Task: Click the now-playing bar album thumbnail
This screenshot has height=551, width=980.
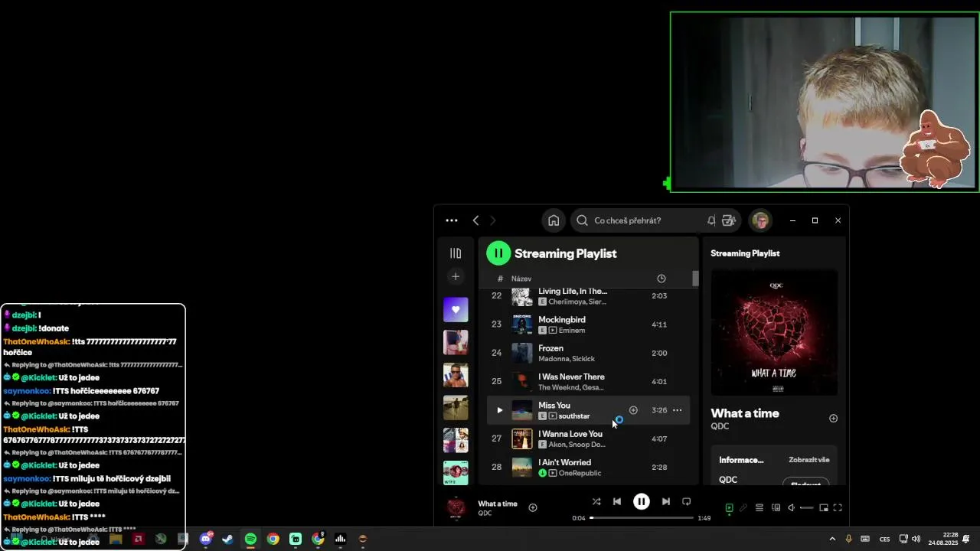Action: [x=456, y=507]
